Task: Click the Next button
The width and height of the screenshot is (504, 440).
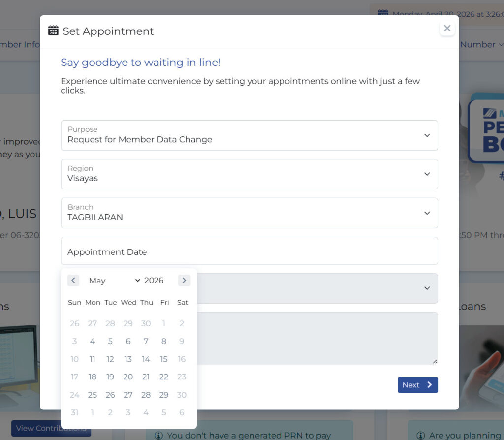Action: coord(417,385)
